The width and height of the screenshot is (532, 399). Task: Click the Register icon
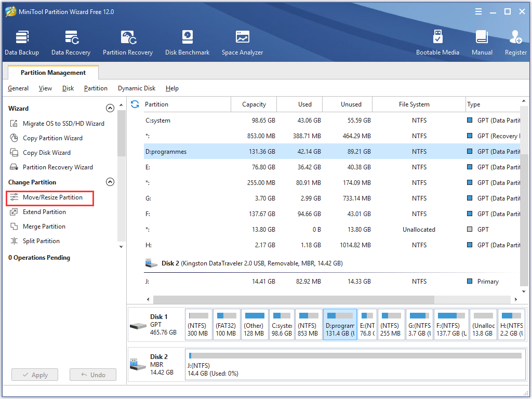pyautogui.click(x=515, y=42)
